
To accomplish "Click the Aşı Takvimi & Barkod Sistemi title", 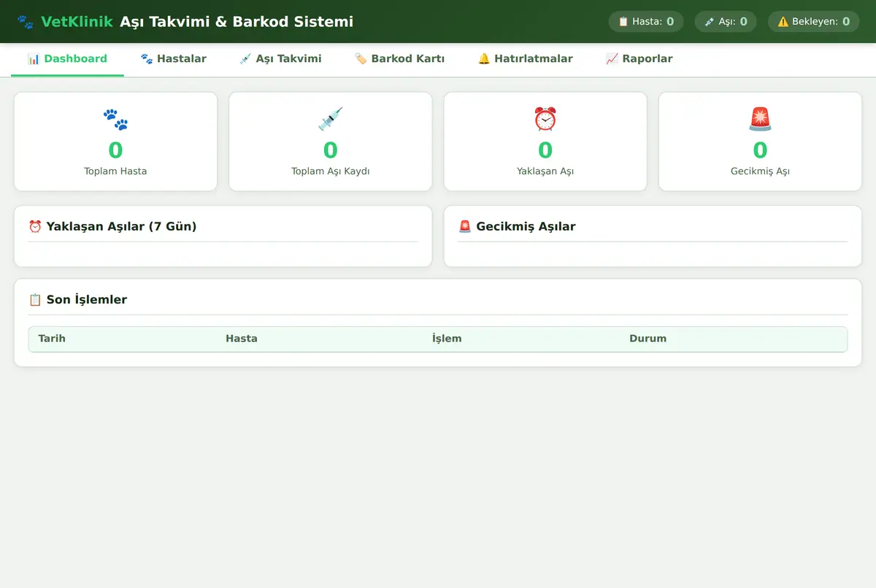I will click(x=237, y=22).
